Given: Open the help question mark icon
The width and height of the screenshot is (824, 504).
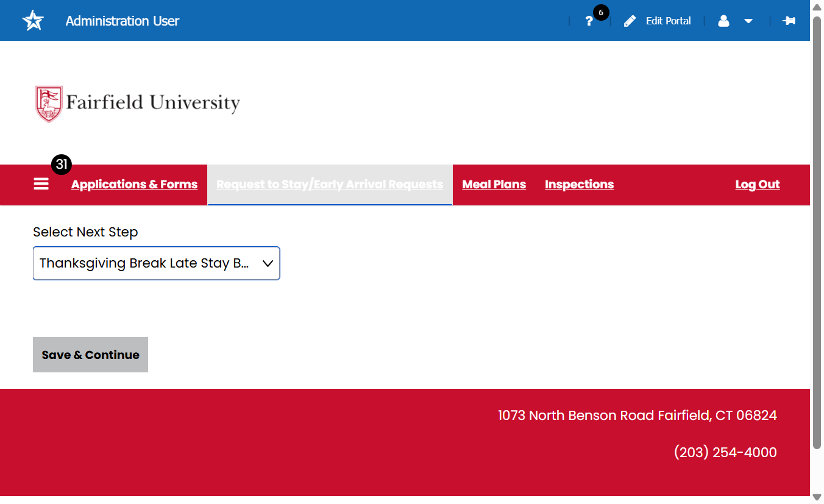Looking at the screenshot, I should (589, 21).
